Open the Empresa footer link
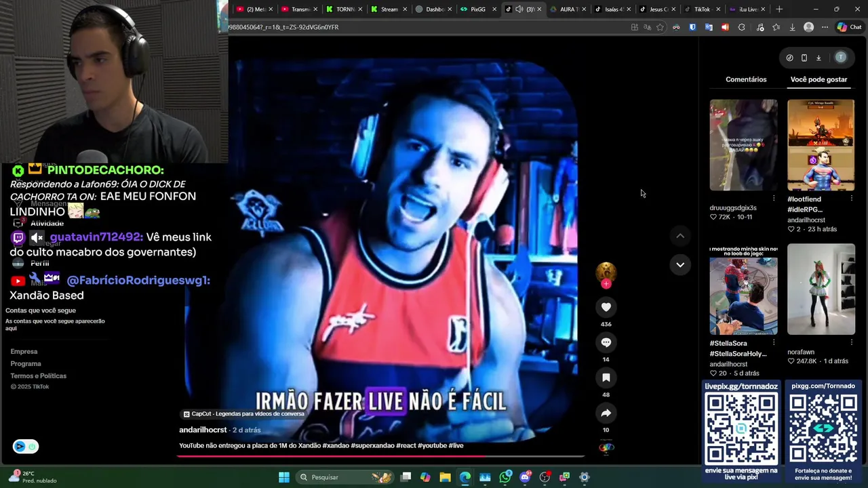 24,352
